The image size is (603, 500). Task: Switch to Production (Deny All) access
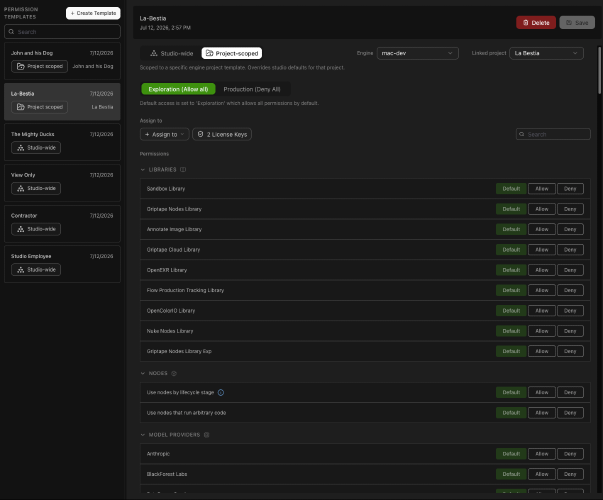[x=252, y=89]
